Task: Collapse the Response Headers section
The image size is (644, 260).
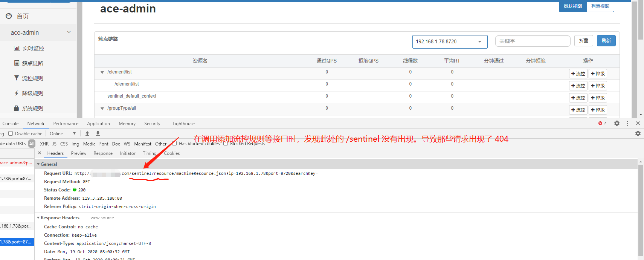Action: click(38, 218)
